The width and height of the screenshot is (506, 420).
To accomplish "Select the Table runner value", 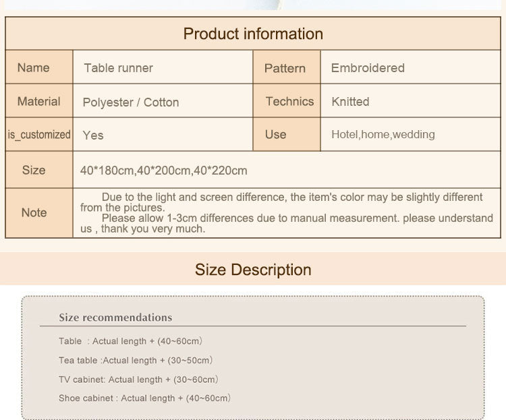I will click(x=119, y=68).
